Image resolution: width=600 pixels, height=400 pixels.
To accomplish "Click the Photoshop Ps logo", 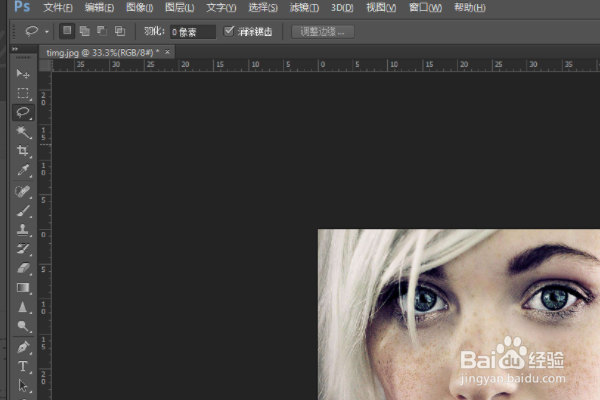I will point(22,7).
